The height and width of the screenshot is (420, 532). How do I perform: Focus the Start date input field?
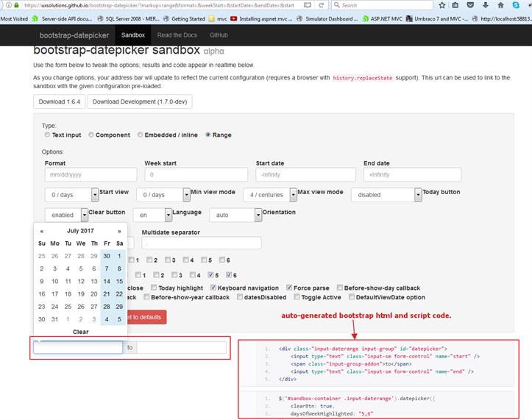305,175
